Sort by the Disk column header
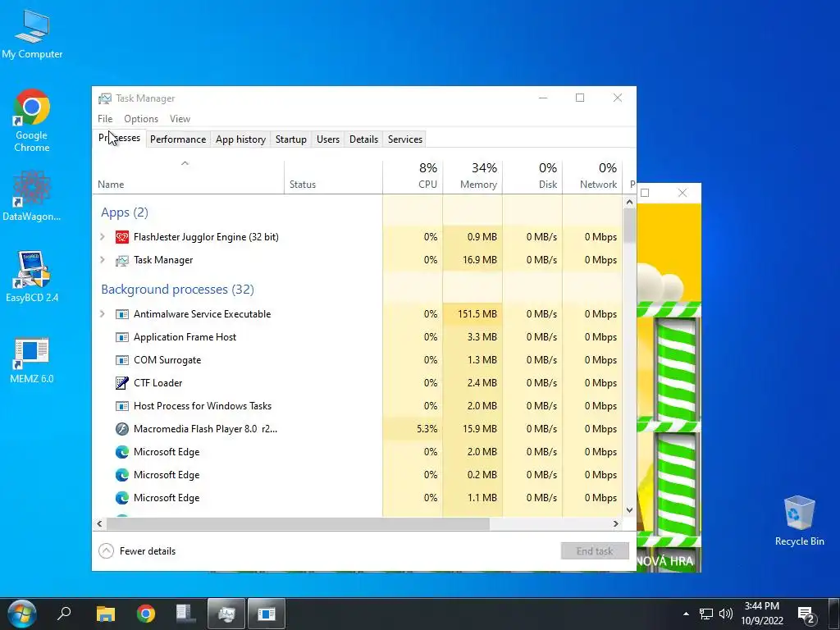The width and height of the screenshot is (840, 630). 532,177
